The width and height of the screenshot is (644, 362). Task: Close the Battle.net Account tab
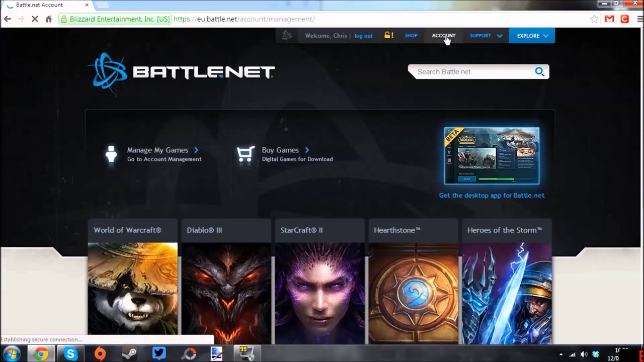coord(87,5)
